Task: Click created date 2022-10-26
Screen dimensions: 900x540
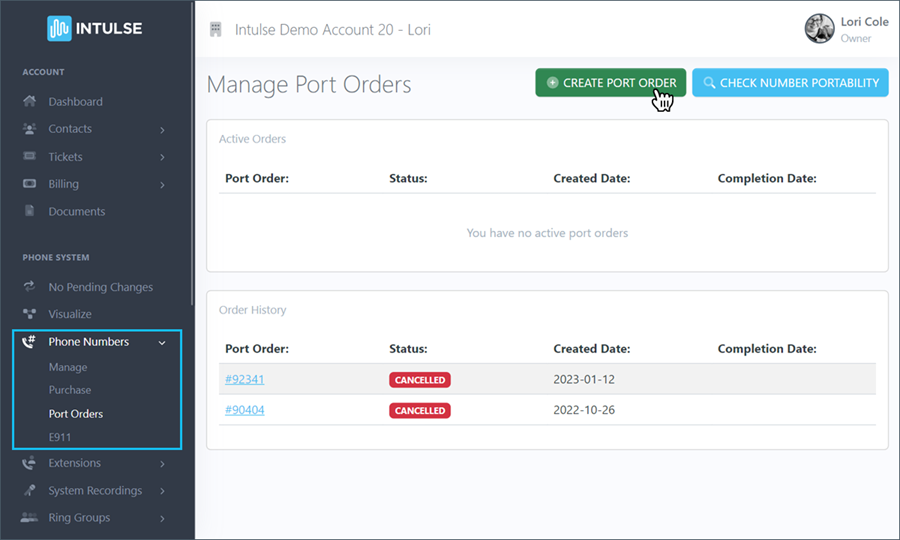Action: coord(584,410)
